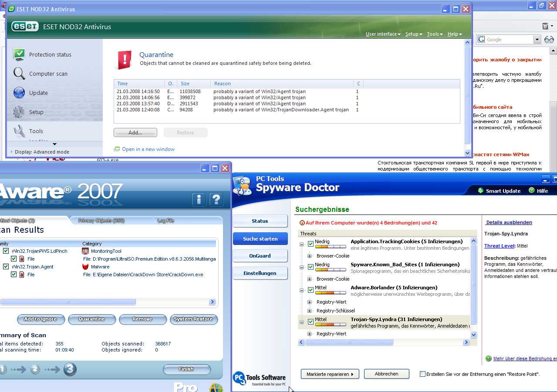Collapse the Application.TrackingCookies threat node

(301, 244)
